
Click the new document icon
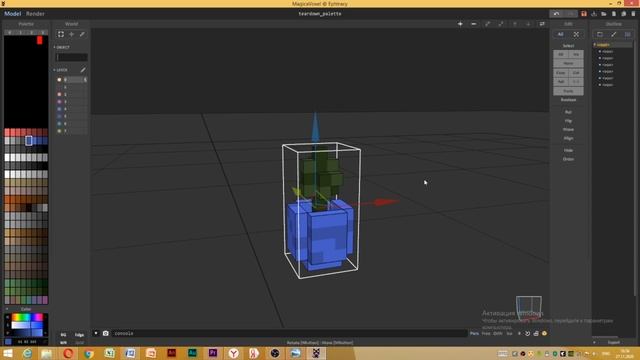click(x=613, y=14)
